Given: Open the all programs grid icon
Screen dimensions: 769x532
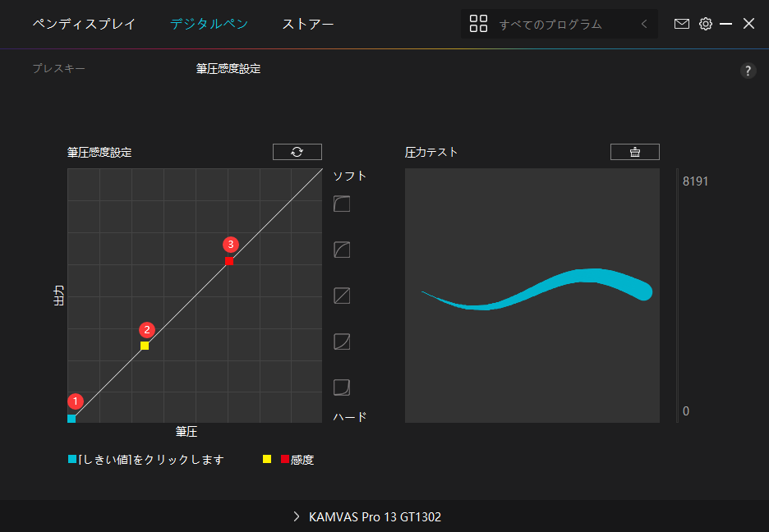Looking at the screenshot, I should (x=478, y=24).
